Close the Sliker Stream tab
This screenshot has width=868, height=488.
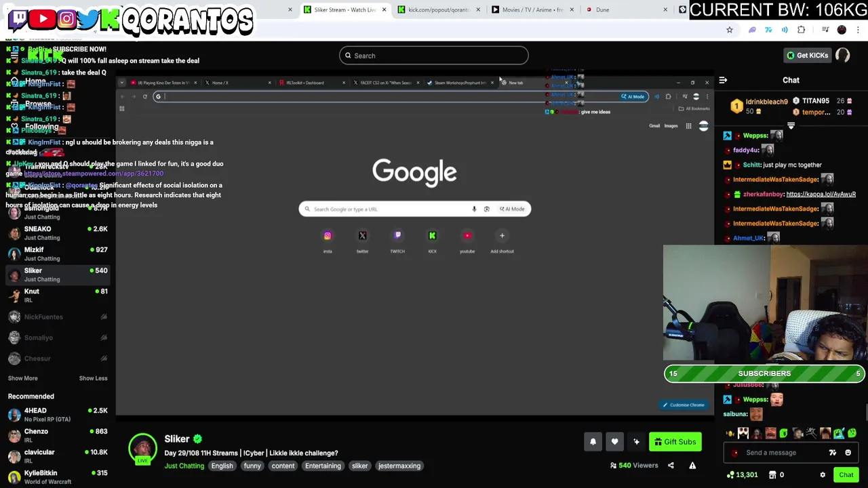pos(384,9)
